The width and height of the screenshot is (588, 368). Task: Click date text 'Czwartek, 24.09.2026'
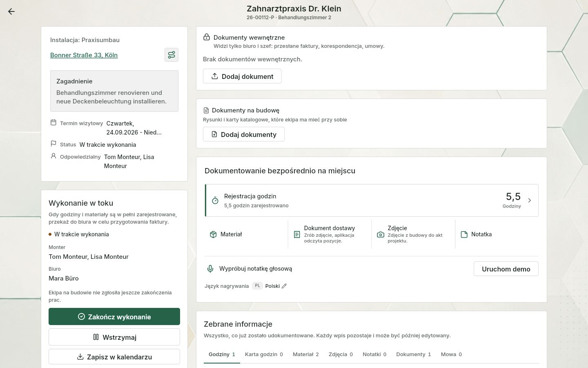(x=134, y=128)
